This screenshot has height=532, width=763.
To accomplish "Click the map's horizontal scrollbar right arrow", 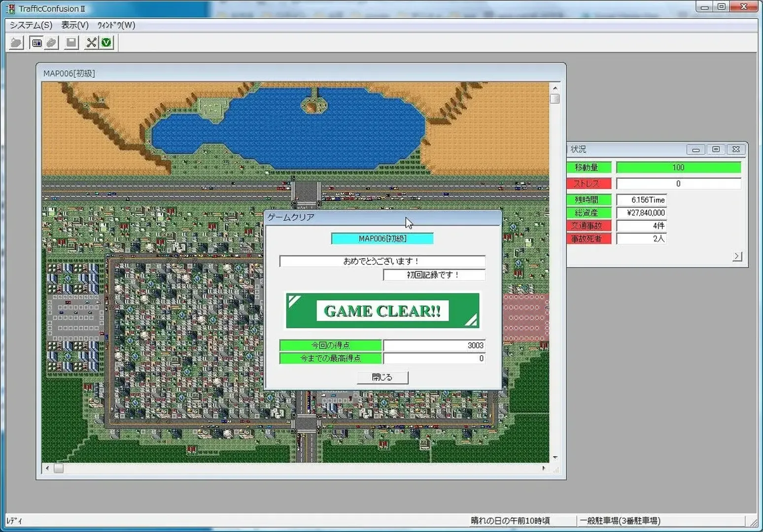I will (x=544, y=468).
